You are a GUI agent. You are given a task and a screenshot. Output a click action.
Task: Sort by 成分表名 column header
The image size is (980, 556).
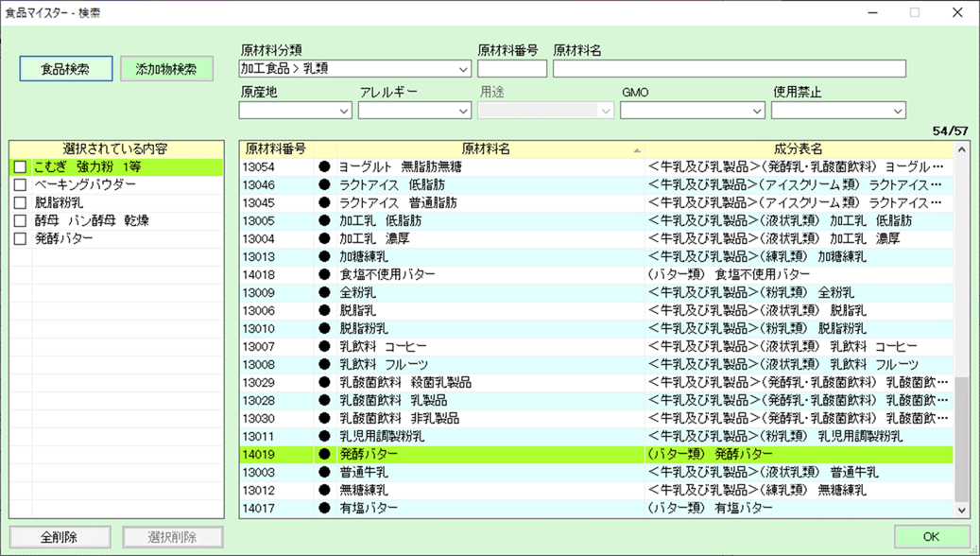[799, 148]
